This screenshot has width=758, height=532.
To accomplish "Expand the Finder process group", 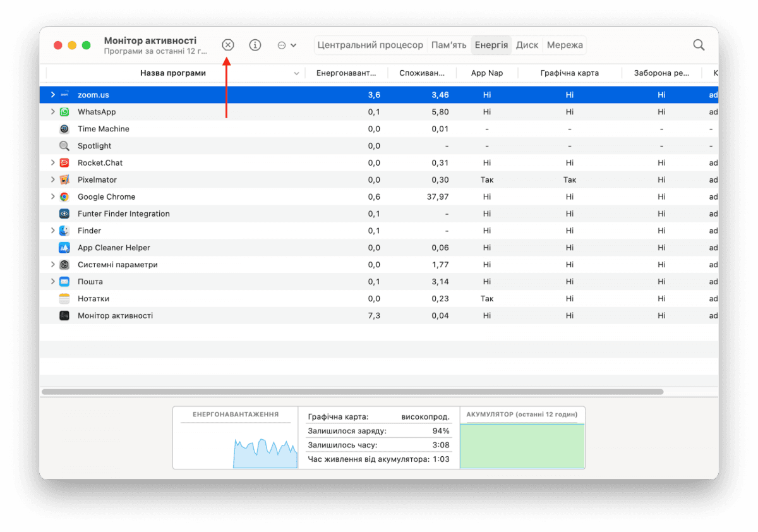I will pos(52,231).
